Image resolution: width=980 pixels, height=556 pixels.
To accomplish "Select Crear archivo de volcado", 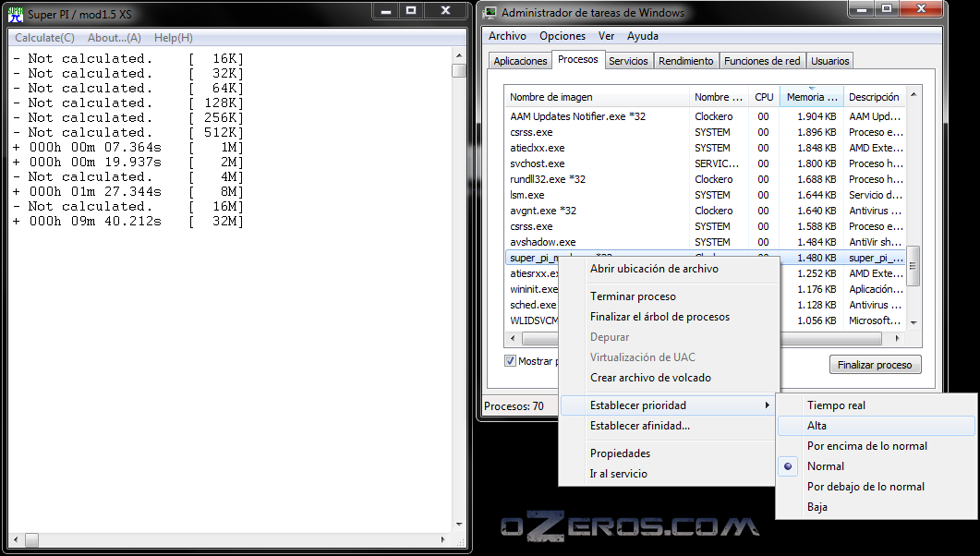I will 650,378.
